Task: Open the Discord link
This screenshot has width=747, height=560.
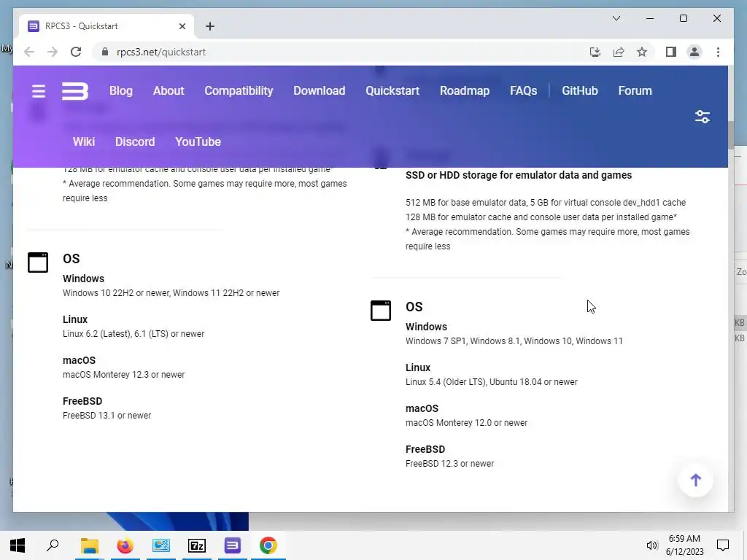Action: click(135, 142)
